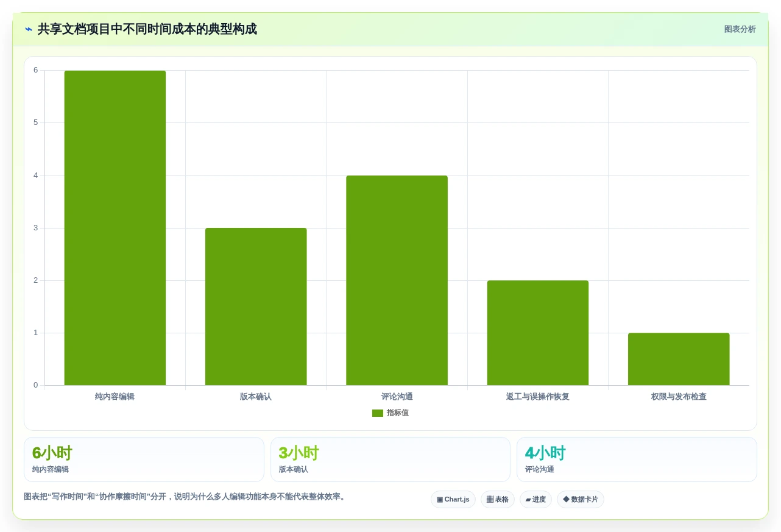Open the 3小时 版本确认 data card

390,459
